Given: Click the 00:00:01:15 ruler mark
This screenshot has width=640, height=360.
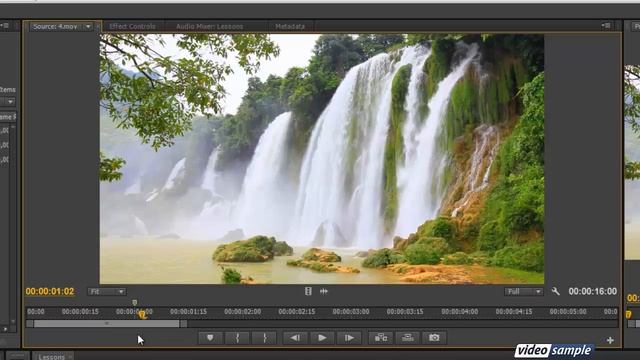Looking at the screenshot, I should (188, 311).
